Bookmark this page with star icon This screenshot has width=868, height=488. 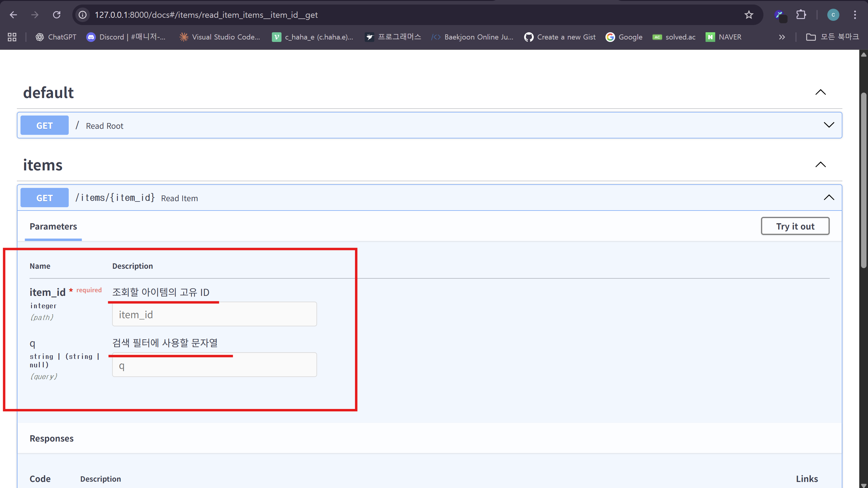coord(749,15)
